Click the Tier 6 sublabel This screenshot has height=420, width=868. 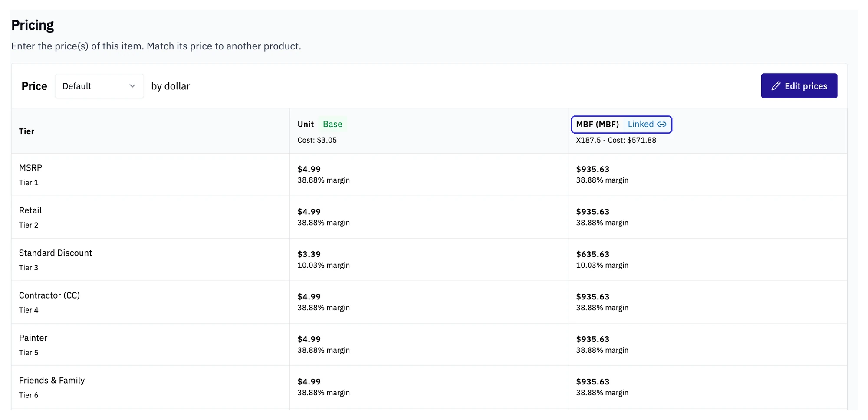(29, 395)
